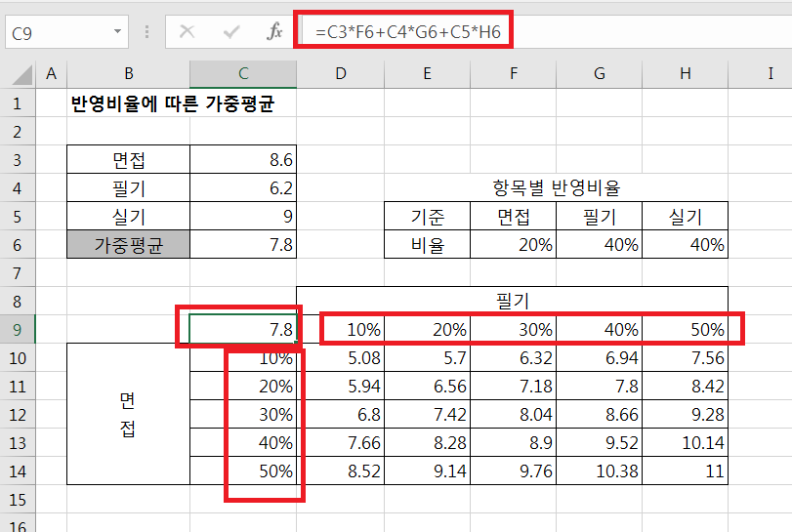Click the name box resize dots handle
This screenshot has width=792, height=532.
click(x=147, y=32)
